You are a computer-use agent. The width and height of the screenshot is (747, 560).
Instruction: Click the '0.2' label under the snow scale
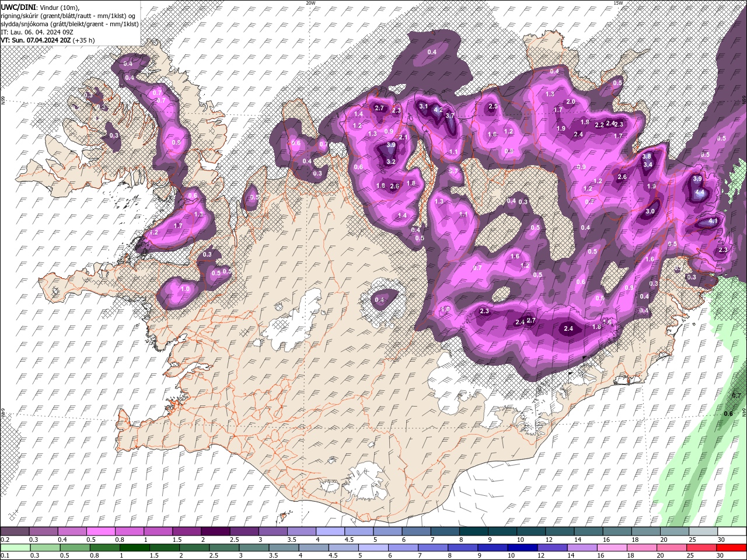coord(5,540)
